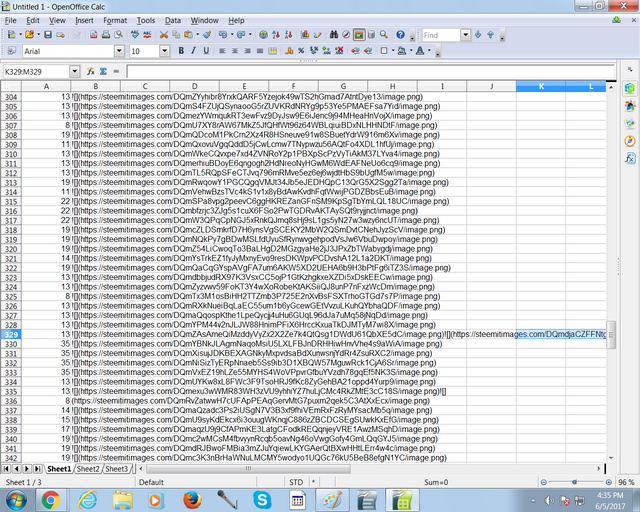Open Page Preview icon
The height and width of the screenshot is (512, 640).
click(x=118, y=35)
